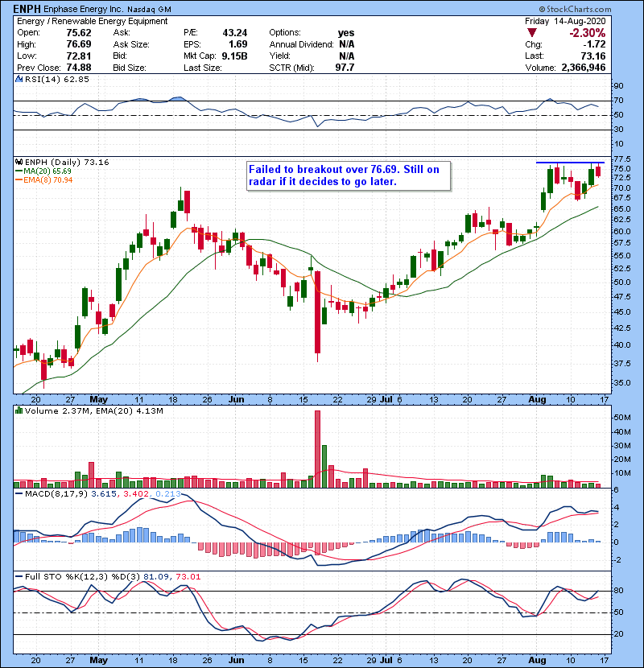Click the orange EMA(8) legend line marker
The width and height of the screenshot is (644, 668).
[19, 179]
